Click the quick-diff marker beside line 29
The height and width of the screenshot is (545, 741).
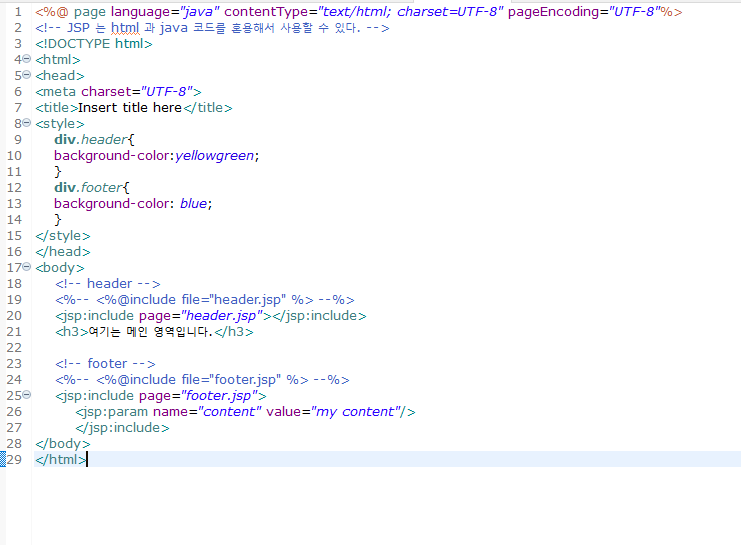[2, 459]
